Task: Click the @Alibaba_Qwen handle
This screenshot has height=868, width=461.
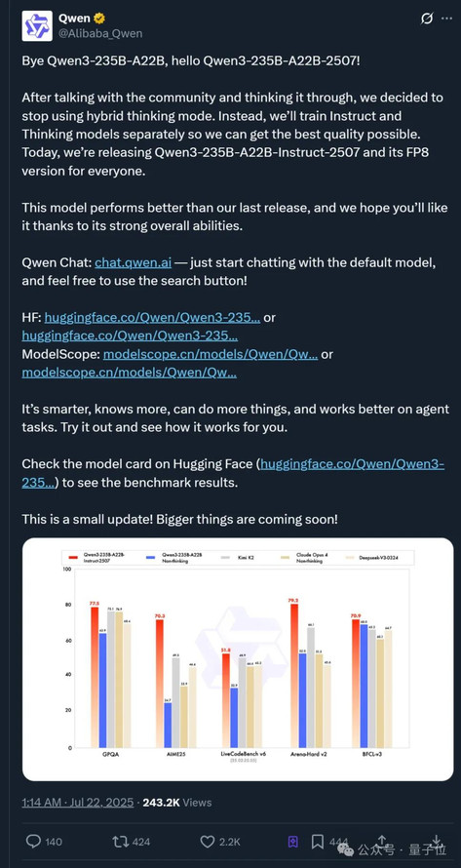Action: coord(100,34)
